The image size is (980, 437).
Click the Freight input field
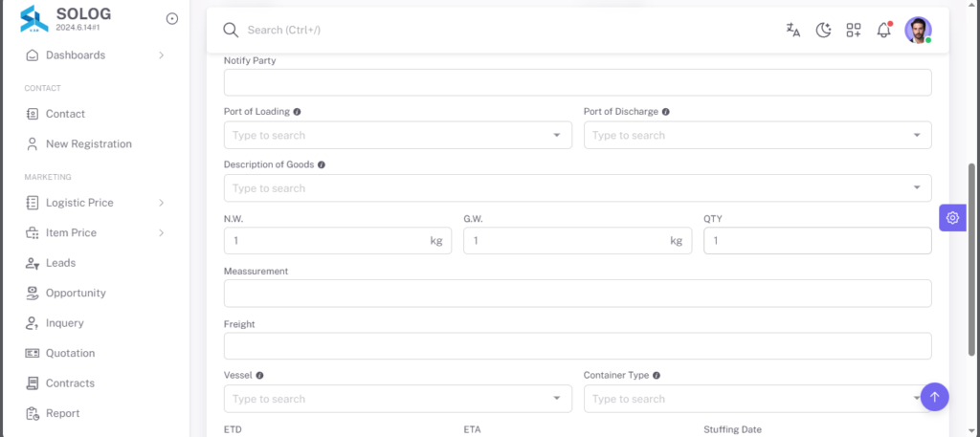pos(577,346)
